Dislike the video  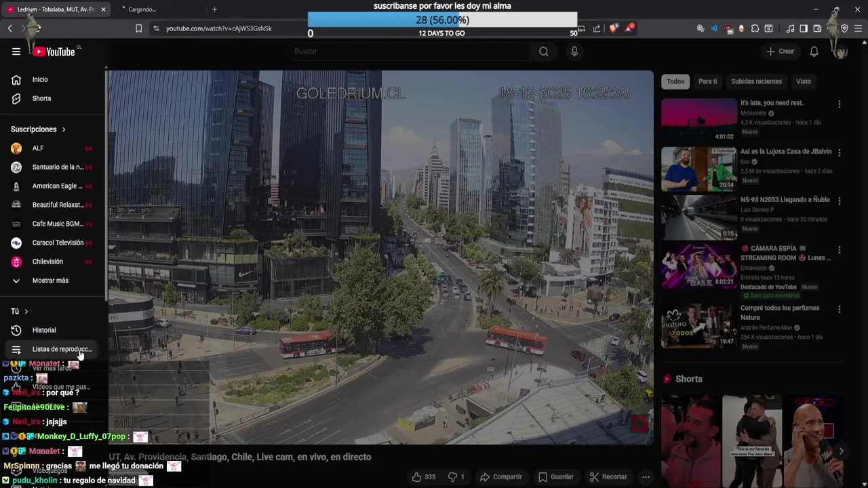(457, 477)
